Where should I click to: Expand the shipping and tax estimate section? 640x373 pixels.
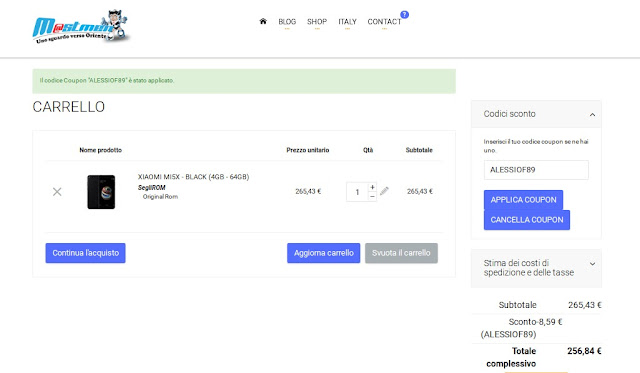click(x=592, y=264)
